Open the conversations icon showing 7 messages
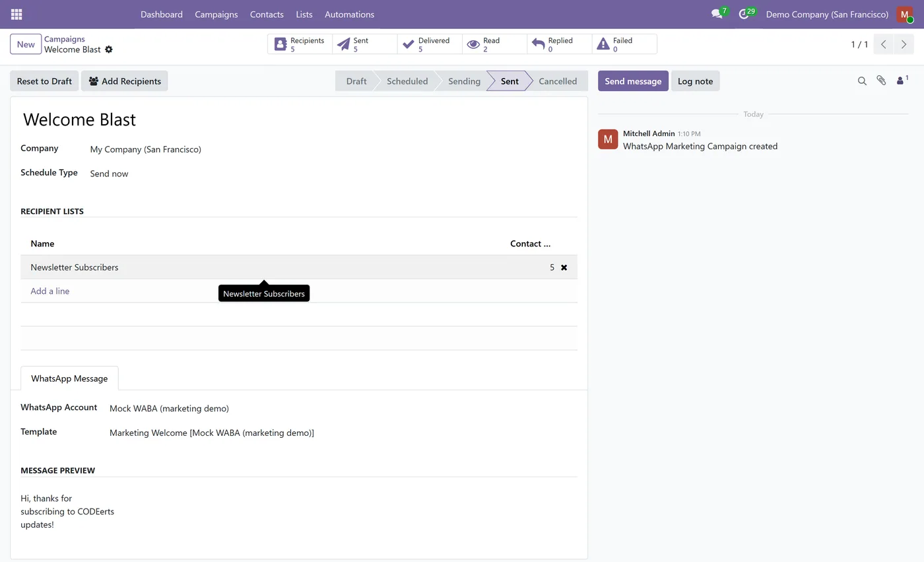 pos(718,14)
